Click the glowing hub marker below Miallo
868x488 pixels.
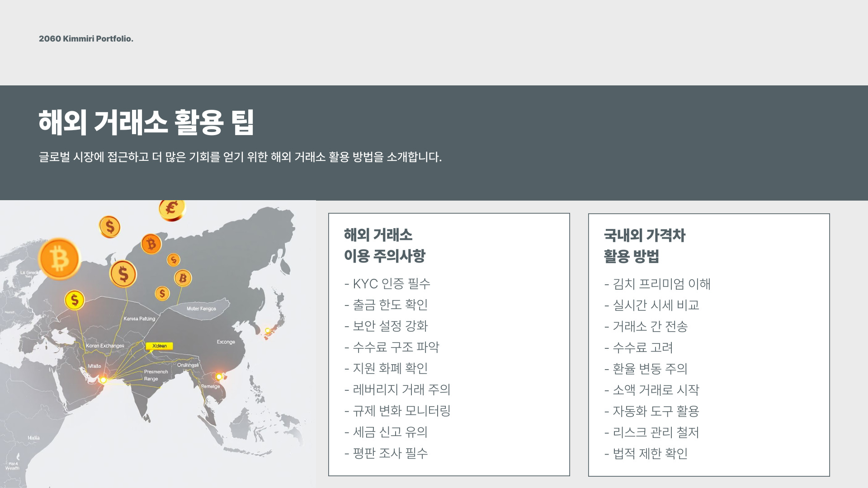point(104,380)
